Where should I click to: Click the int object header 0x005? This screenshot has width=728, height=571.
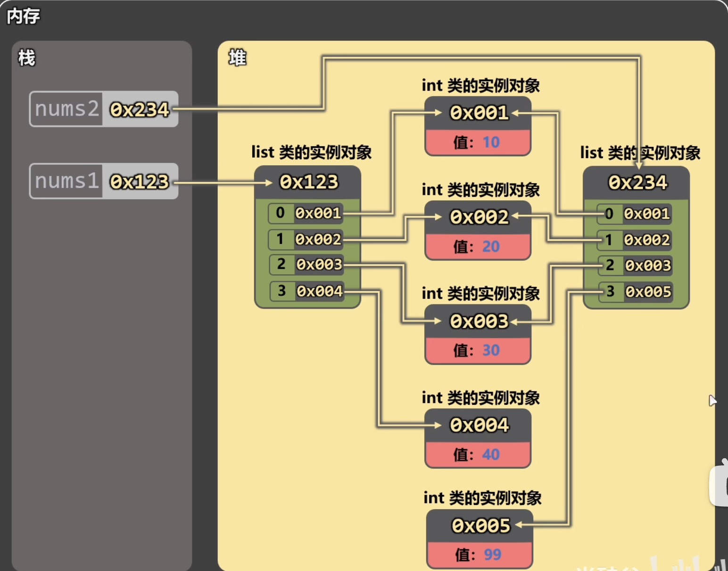tap(480, 526)
